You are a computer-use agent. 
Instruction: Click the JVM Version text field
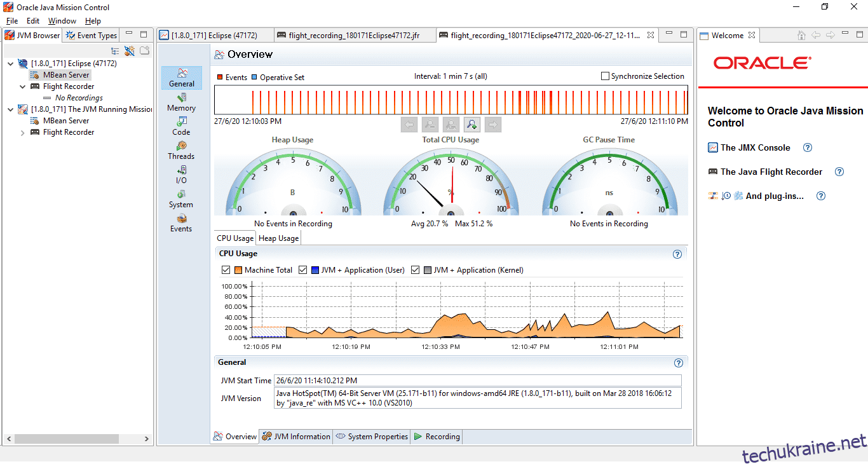click(x=477, y=398)
